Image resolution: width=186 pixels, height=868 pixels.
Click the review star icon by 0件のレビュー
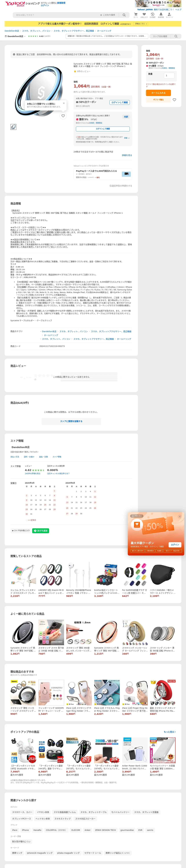click(75, 71)
